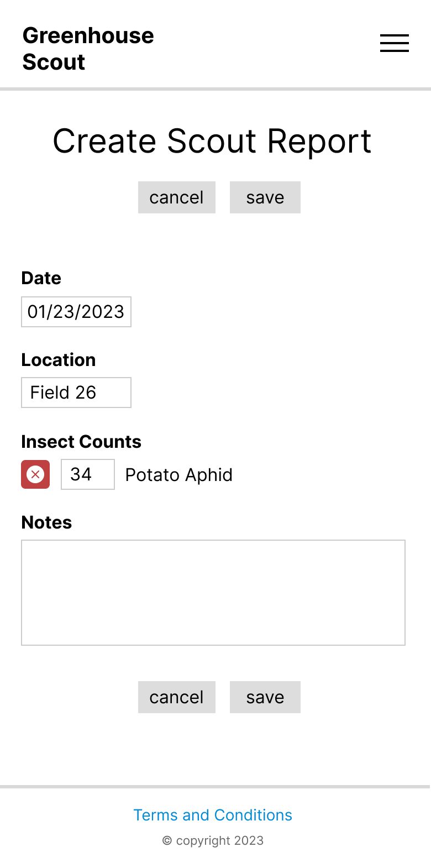The image size is (431, 868).
Task: Click the bottom save button
Action: (265, 697)
